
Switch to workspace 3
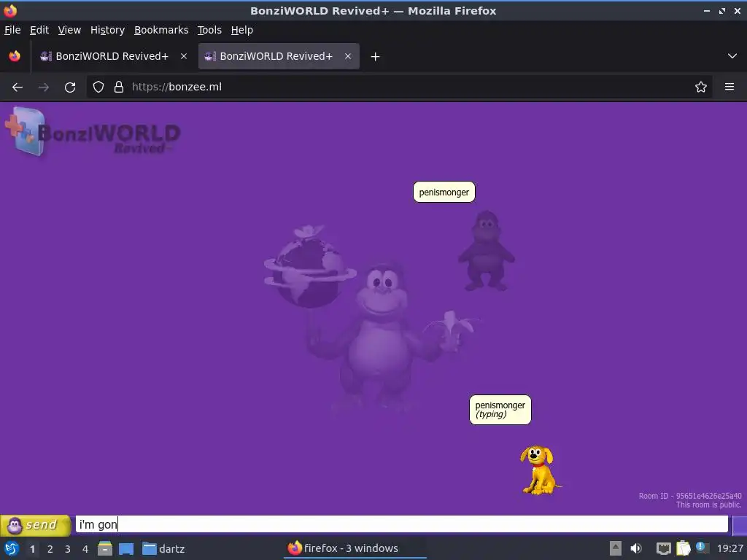(68, 549)
